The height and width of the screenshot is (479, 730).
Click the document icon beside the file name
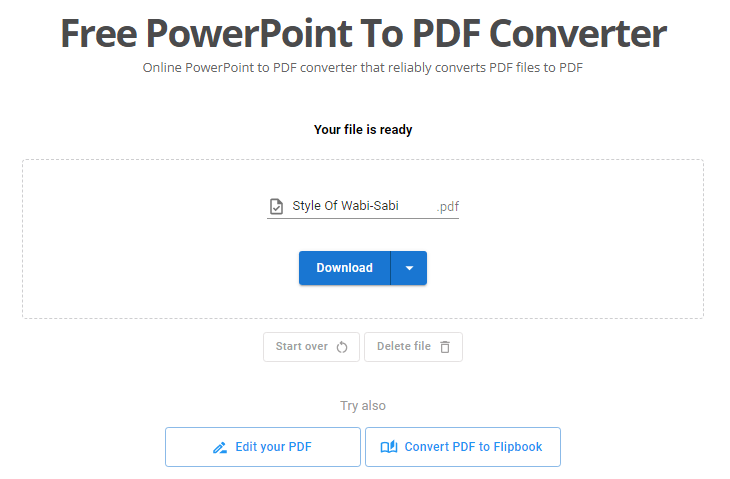(x=277, y=207)
